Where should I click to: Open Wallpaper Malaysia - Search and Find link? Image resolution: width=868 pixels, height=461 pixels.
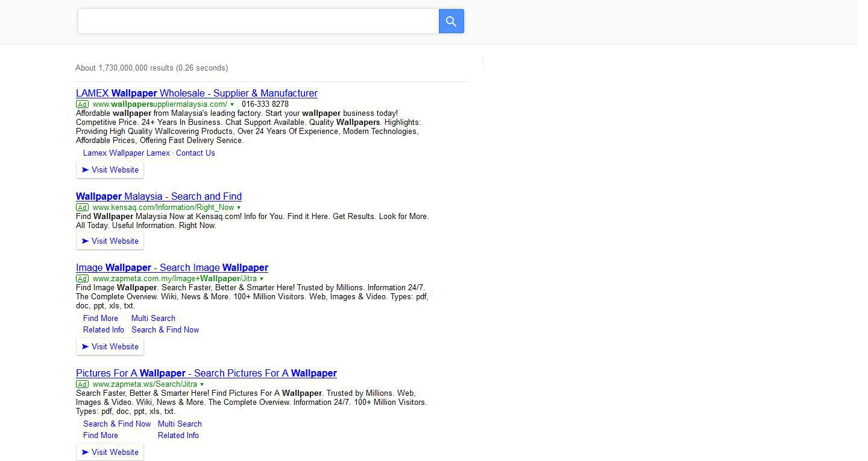click(x=159, y=197)
